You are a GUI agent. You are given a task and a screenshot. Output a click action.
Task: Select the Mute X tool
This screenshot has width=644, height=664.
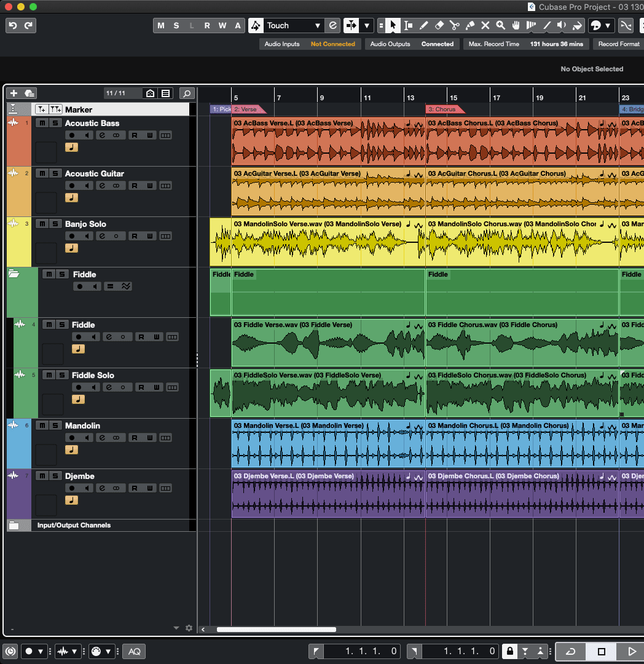click(x=485, y=25)
